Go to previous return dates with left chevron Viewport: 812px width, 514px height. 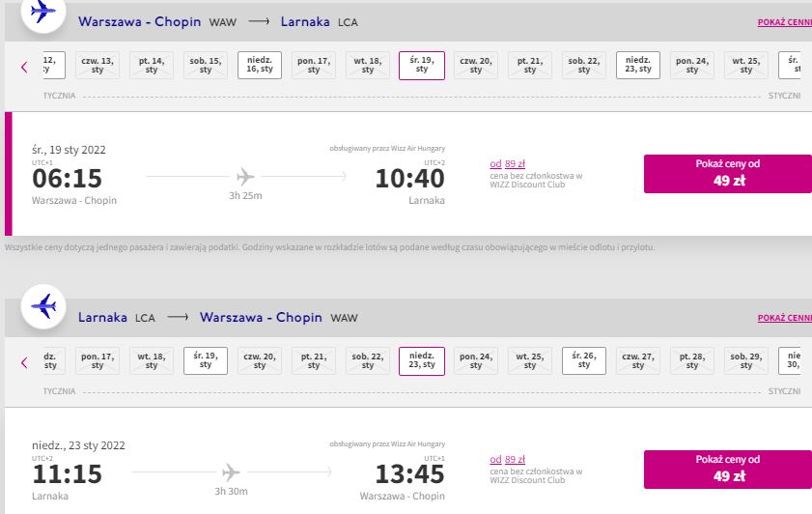pyautogui.click(x=24, y=362)
